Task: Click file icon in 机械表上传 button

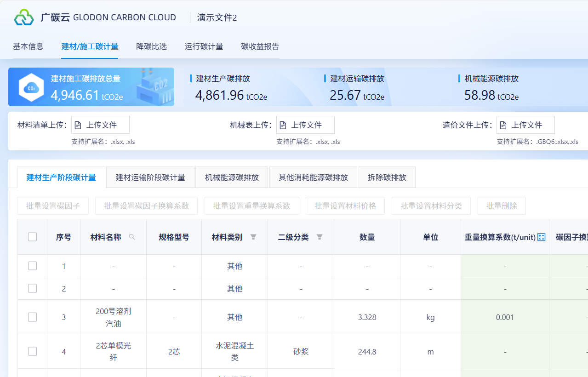Action: point(283,125)
